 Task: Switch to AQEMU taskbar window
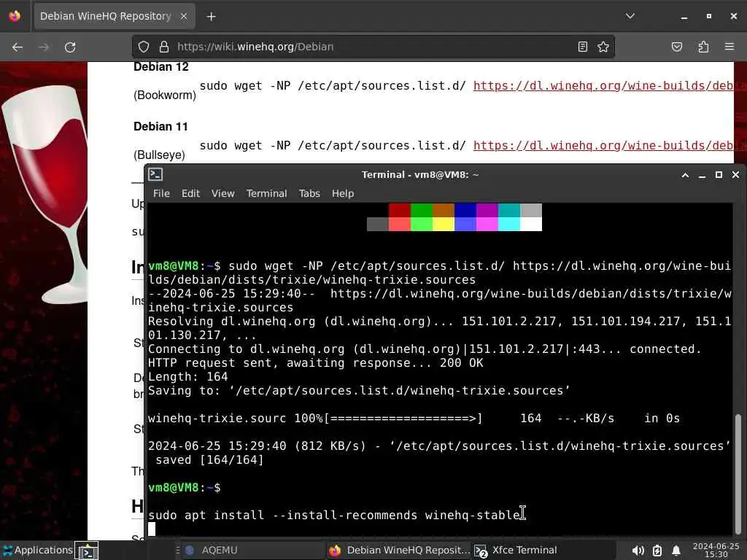point(252,550)
